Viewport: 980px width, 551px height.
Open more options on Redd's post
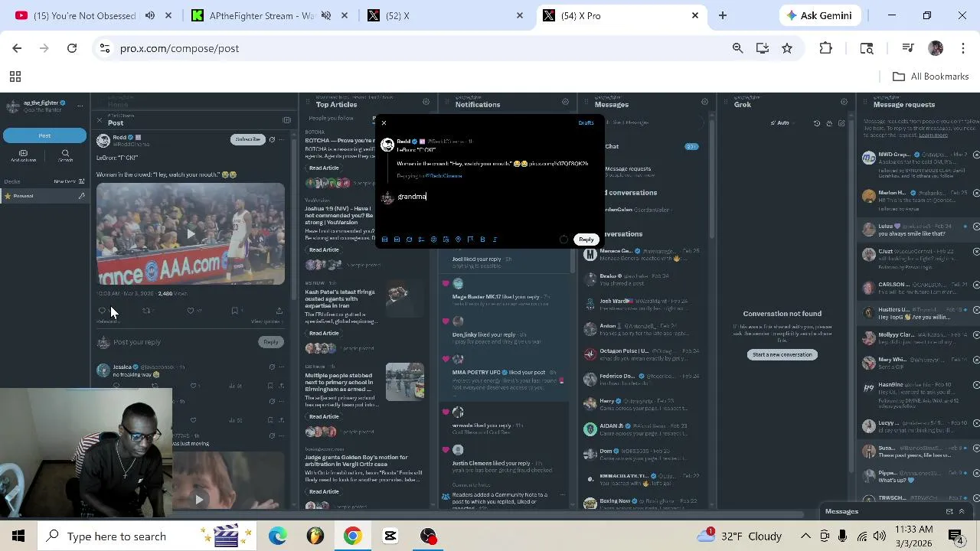[282, 139]
